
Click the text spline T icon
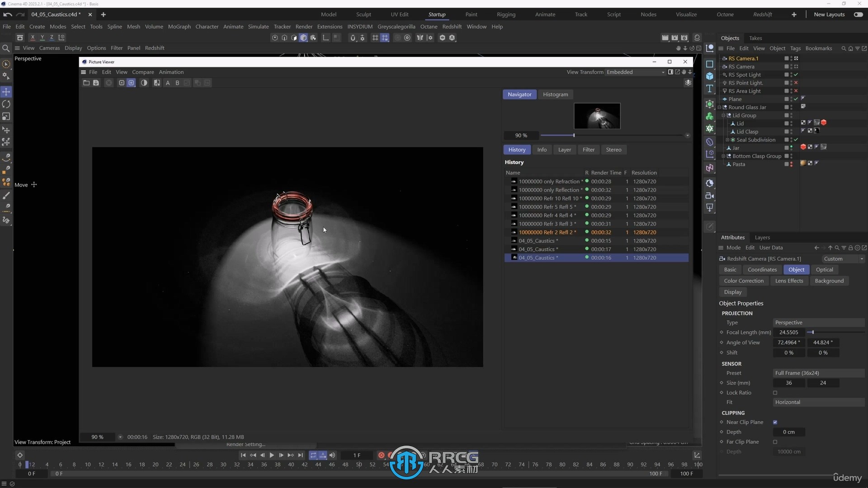[710, 89]
